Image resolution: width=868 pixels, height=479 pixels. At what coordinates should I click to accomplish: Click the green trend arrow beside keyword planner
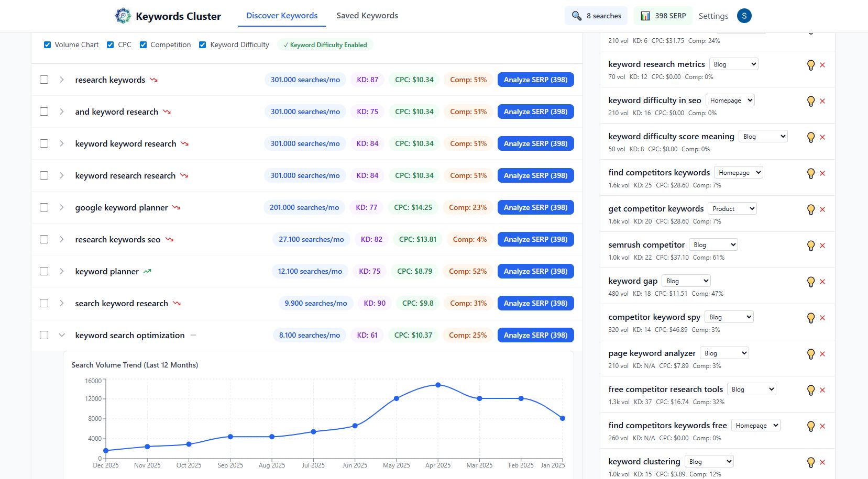coord(147,271)
